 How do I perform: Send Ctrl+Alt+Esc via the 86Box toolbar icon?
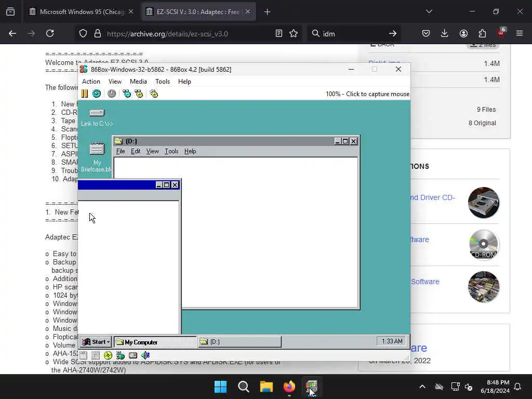coord(139,94)
